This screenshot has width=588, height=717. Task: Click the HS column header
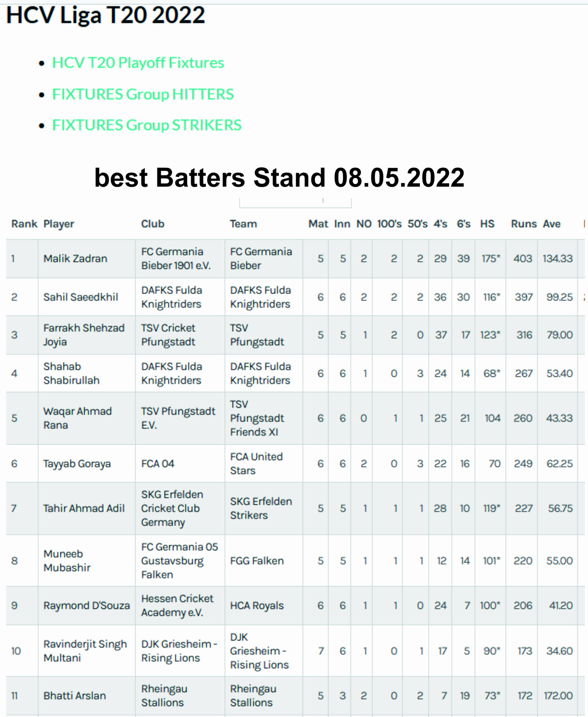click(487, 224)
